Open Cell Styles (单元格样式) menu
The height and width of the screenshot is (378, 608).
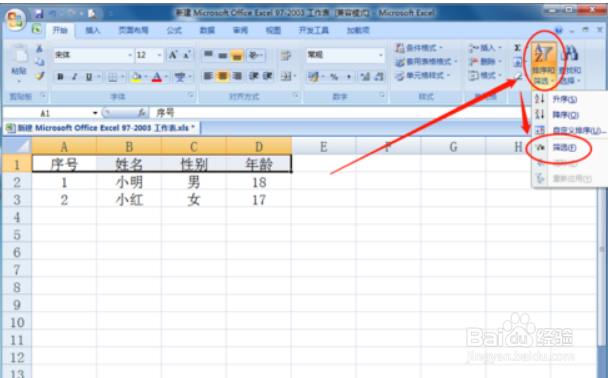[423, 75]
